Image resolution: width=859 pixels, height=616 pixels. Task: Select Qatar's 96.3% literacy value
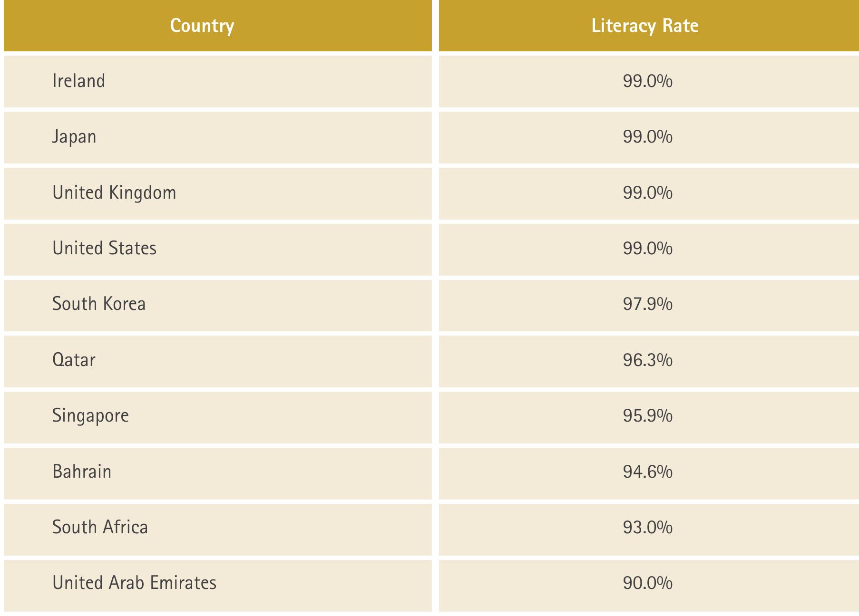click(x=647, y=360)
